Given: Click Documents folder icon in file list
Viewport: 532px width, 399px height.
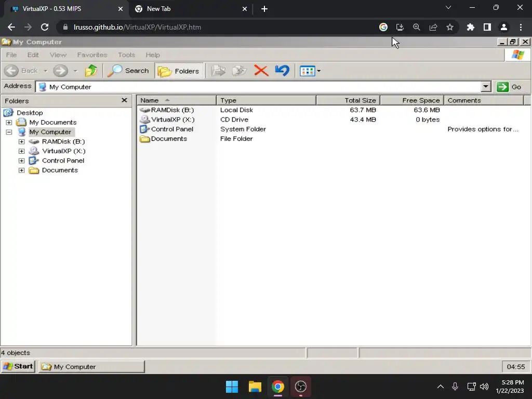Looking at the screenshot, I should coord(145,139).
